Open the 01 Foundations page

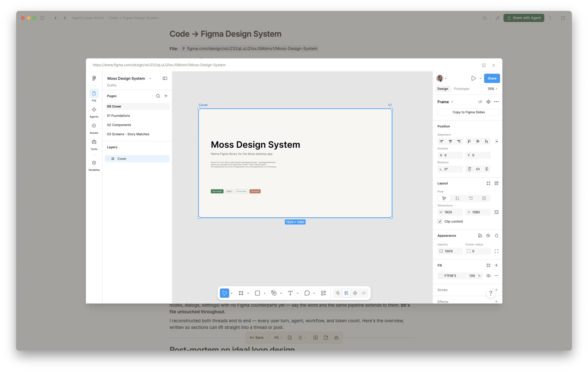click(x=137, y=116)
